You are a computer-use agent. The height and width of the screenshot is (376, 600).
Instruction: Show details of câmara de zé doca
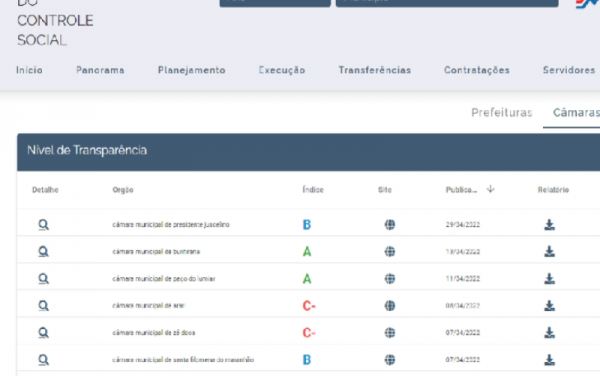[43, 333]
